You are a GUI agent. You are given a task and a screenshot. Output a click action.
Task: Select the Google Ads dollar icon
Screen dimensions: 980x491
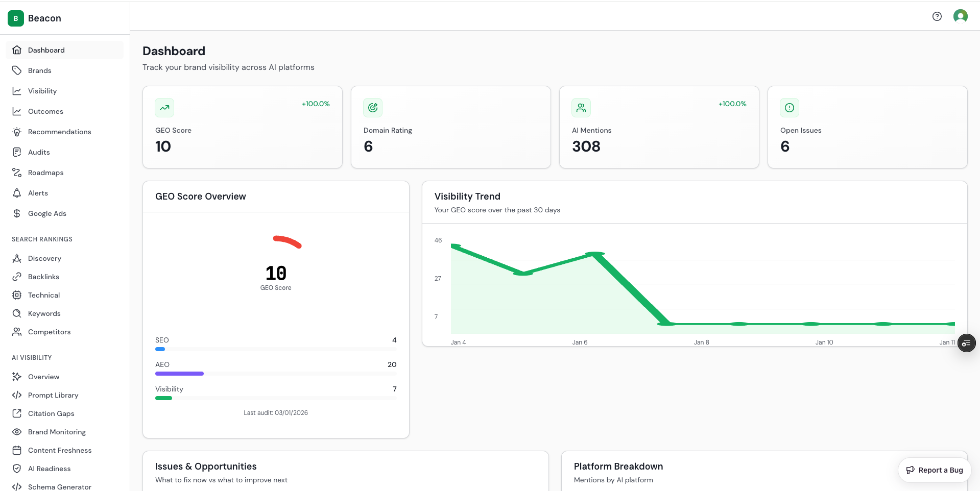coord(17,213)
